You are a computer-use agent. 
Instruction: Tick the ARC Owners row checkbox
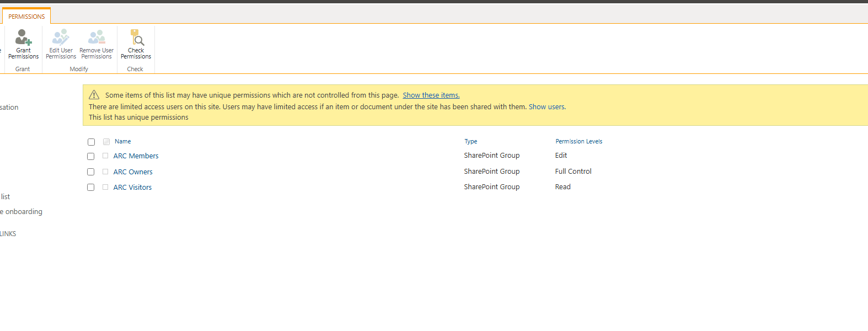click(91, 172)
